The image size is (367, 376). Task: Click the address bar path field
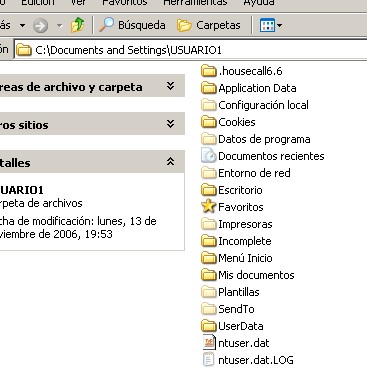190,50
